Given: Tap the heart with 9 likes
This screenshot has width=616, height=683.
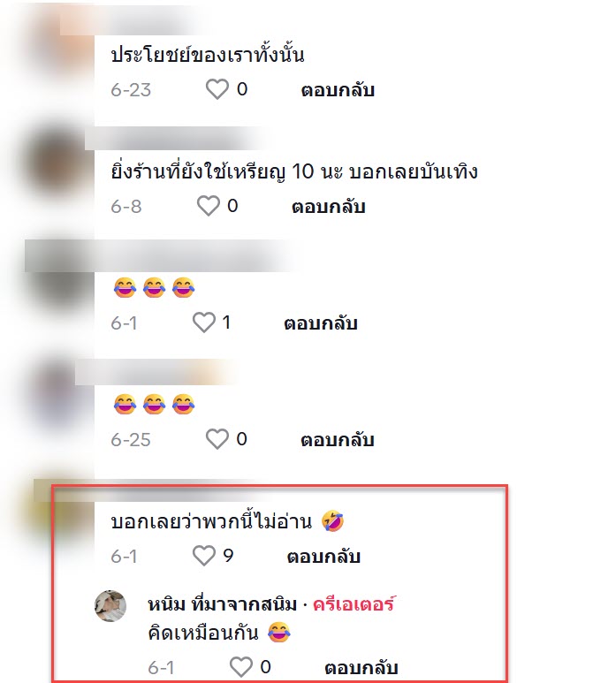Looking at the screenshot, I should [x=204, y=556].
